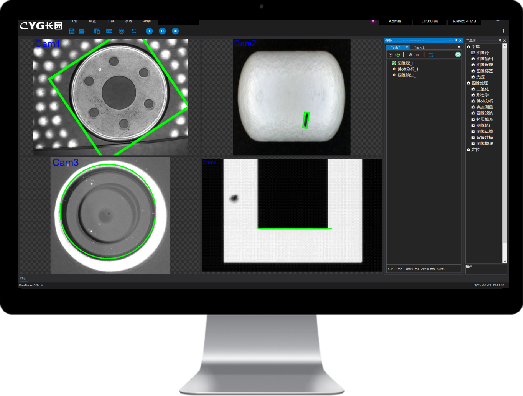Click the purple indicator icon near top tabs
This screenshot has width=523, height=396.
click(373, 21)
